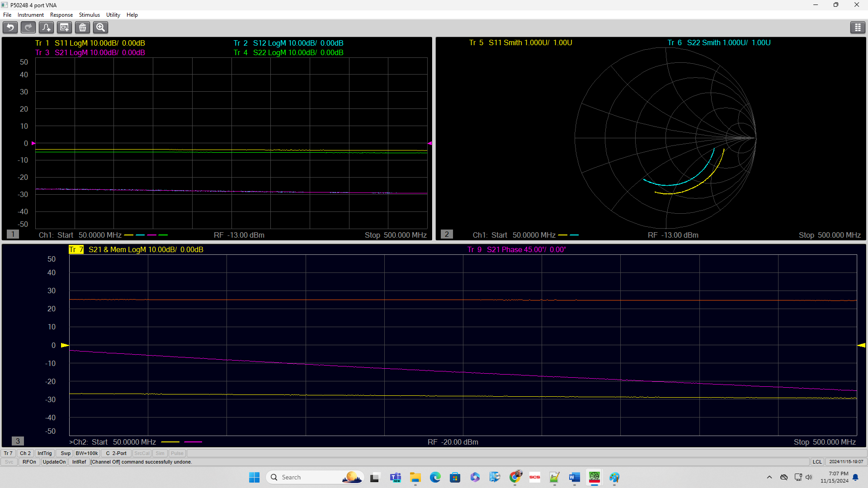Click window 2 number badge
The width and height of the screenshot is (868, 488).
[x=447, y=234]
